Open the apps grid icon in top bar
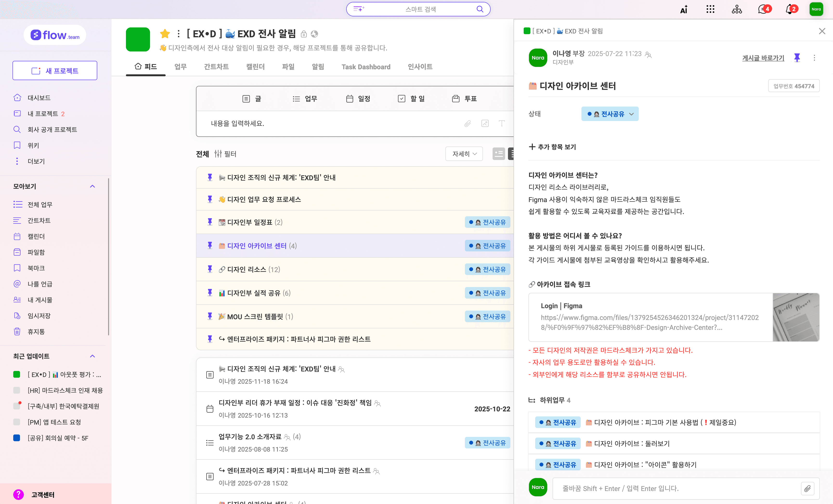This screenshot has height=504, width=833. coord(710,9)
